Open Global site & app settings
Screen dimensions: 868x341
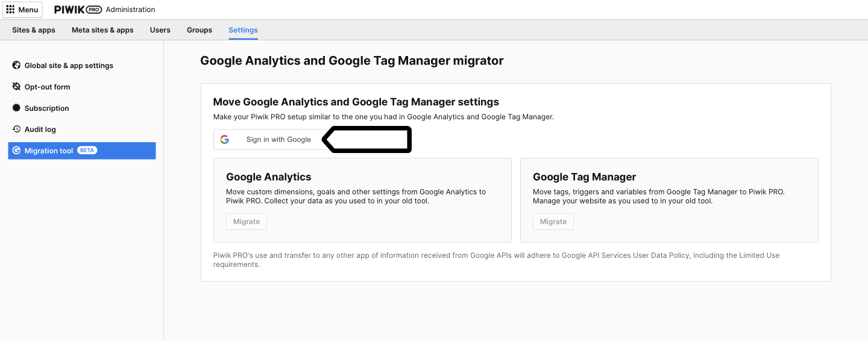(x=69, y=66)
